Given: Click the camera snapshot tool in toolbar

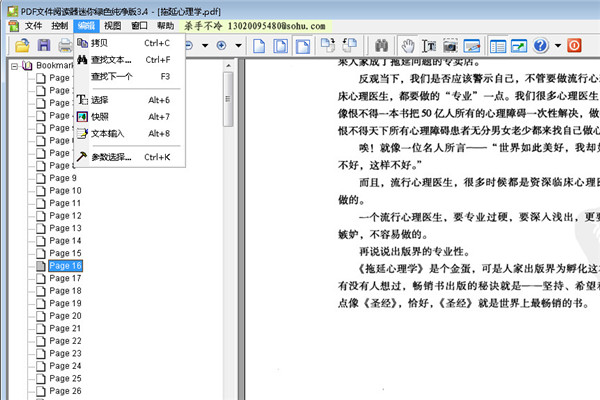Looking at the screenshot, I should pos(451,46).
